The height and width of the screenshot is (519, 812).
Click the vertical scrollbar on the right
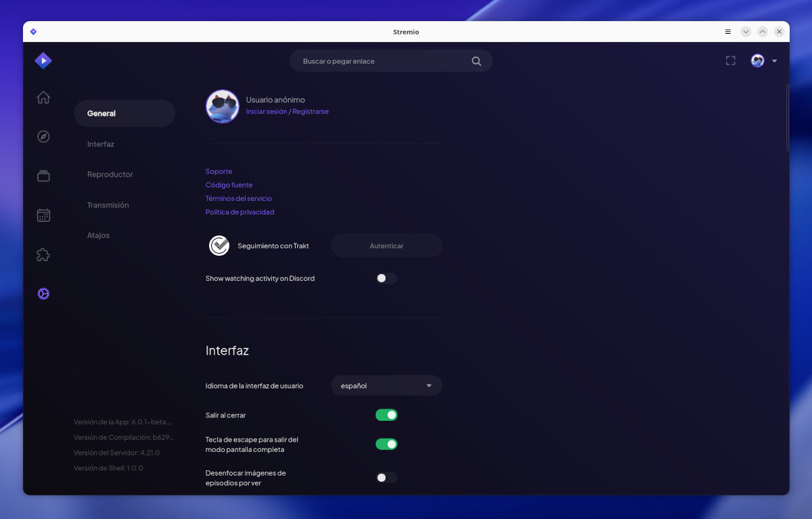787,118
